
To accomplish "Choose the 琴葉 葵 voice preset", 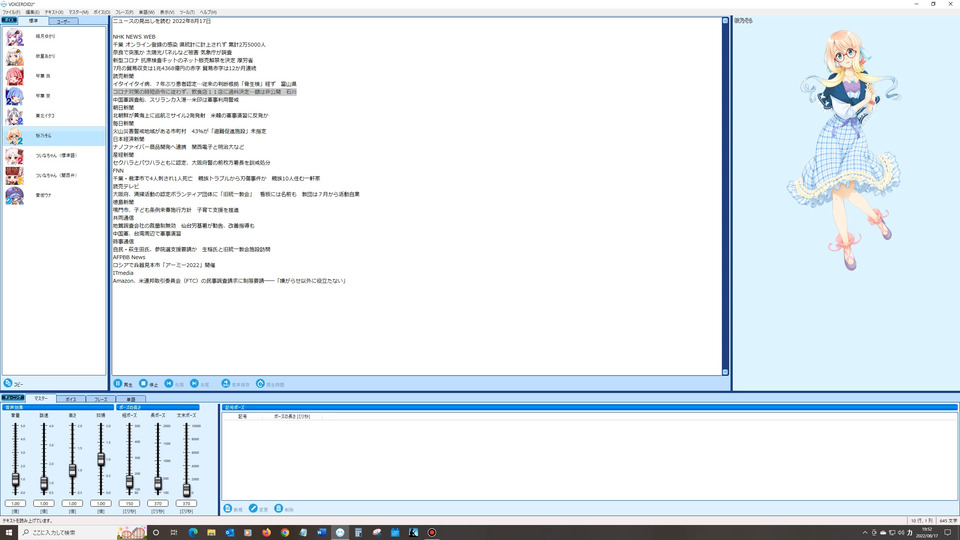I will click(54, 96).
